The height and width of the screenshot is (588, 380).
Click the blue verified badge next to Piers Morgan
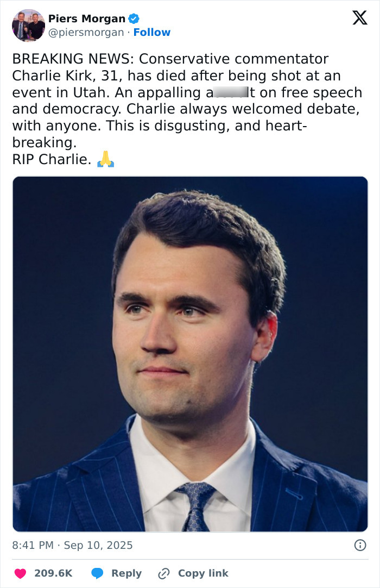tap(133, 17)
